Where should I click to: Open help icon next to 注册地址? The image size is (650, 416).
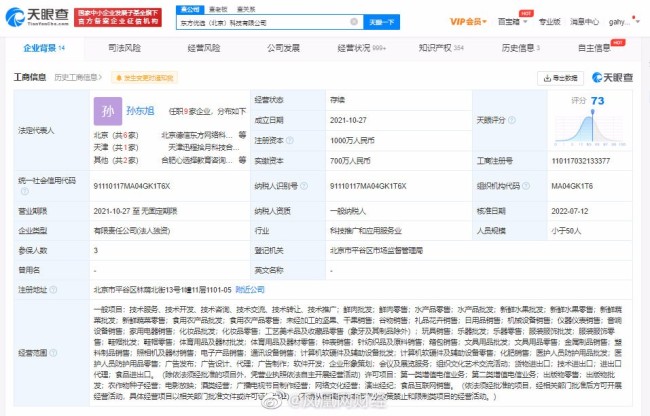53,290
